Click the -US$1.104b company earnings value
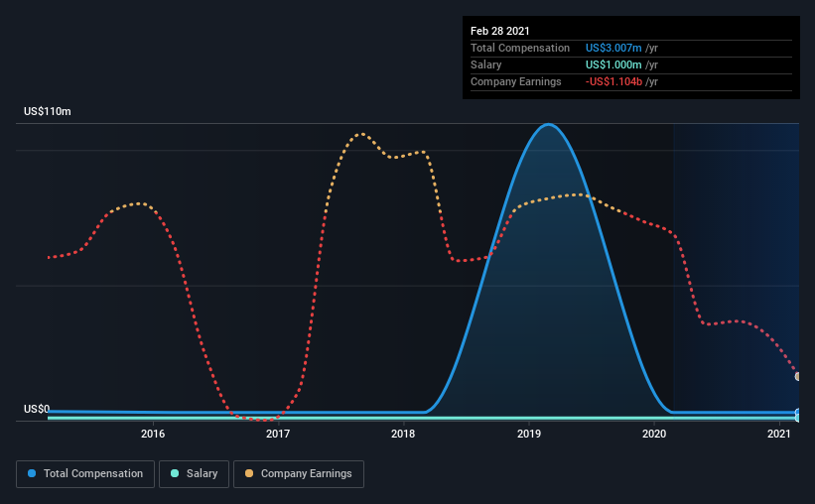 613,82
